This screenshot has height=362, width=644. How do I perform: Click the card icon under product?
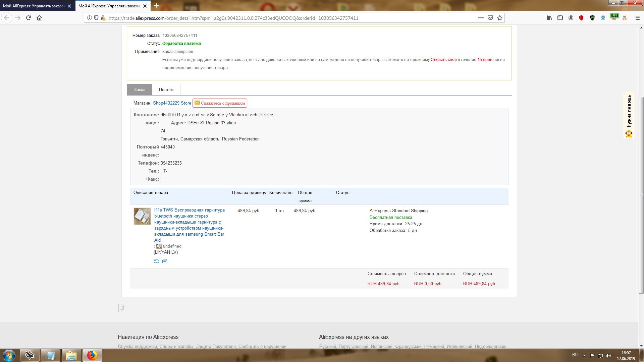[165, 261]
